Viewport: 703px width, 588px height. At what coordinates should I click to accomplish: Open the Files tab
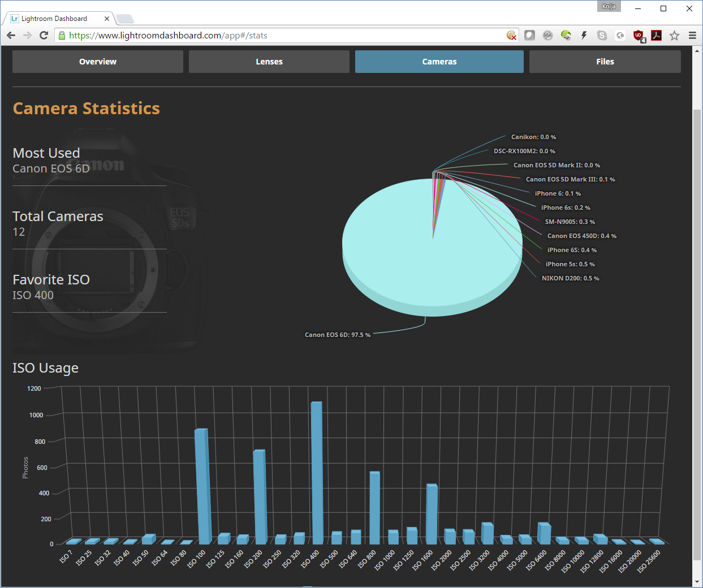point(605,62)
